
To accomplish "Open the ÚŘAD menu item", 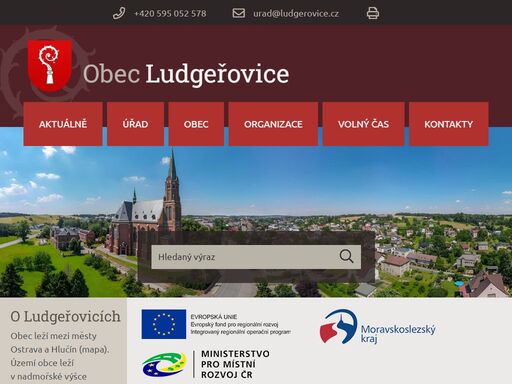I will pos(135,124).
